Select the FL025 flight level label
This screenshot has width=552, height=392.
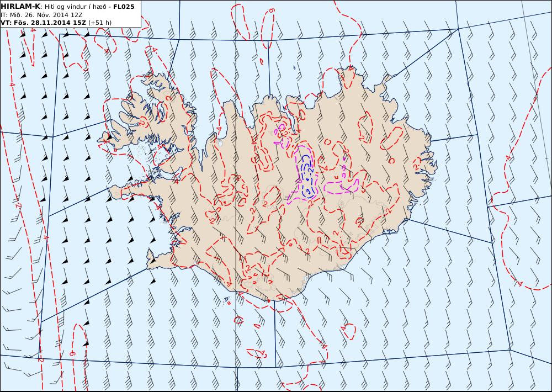[x=124, y=7]
